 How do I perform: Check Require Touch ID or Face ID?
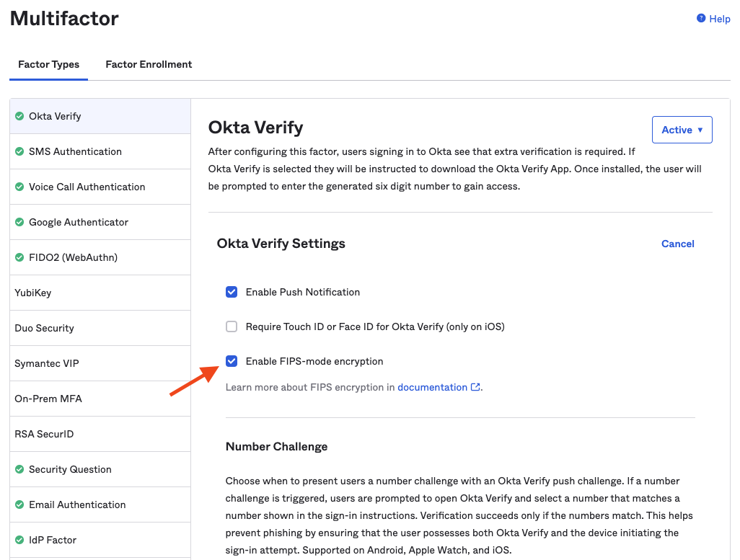(x=232, y=326)
